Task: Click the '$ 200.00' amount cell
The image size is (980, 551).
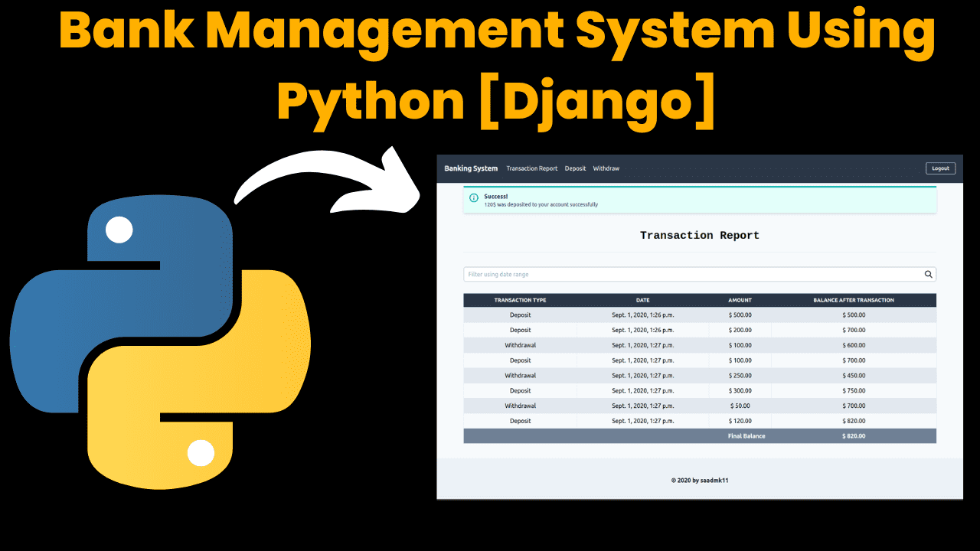Action: tap(740, 330)
